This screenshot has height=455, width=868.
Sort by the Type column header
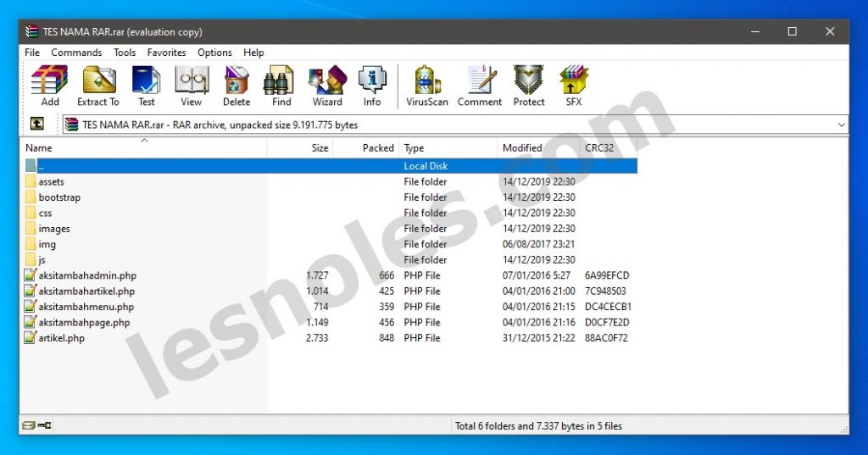[x=448, y=147]
